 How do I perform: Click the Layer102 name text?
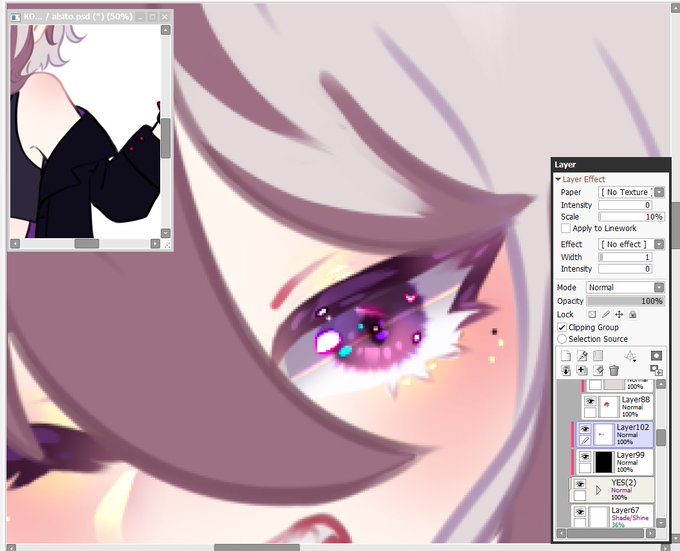point(633,427)
